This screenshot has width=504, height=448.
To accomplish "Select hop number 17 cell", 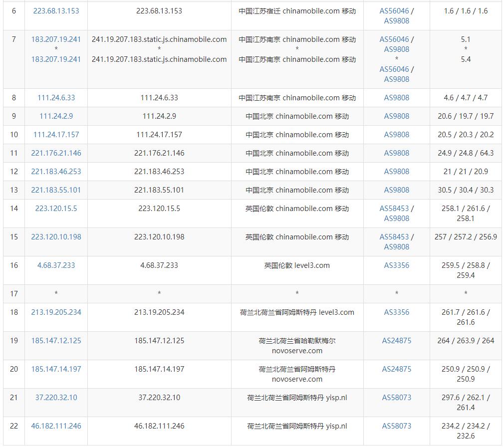I will 14,294.
